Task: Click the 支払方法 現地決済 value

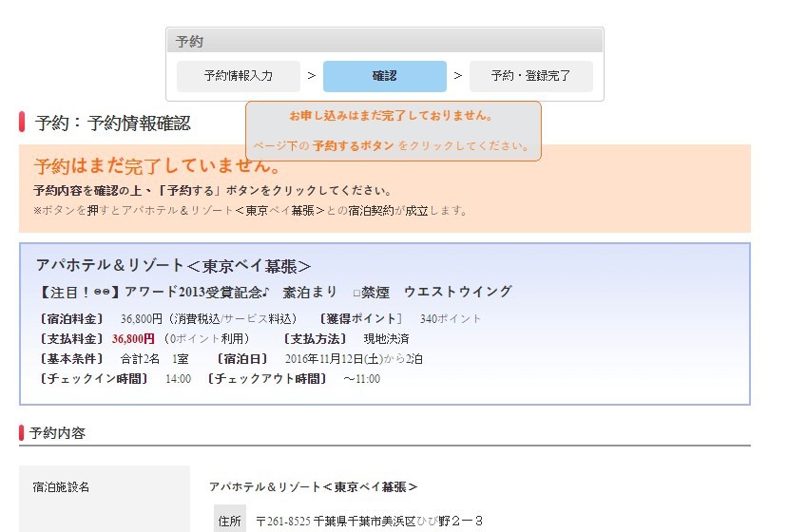Action: point(386,339)
